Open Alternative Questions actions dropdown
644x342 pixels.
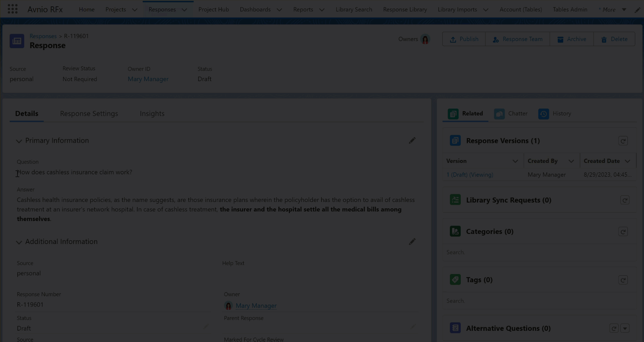(x=625, y=328)
